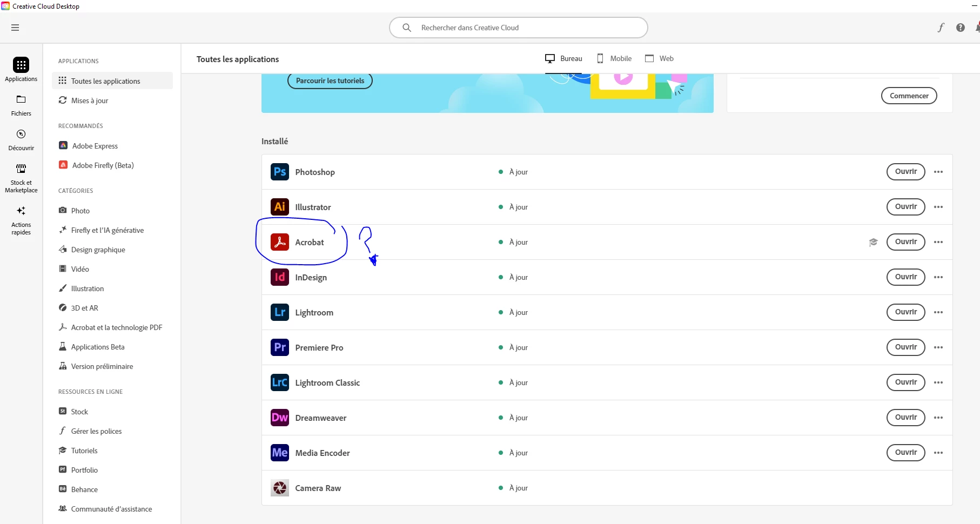Viewport: 980px width, 524px height.
Task: Select Toutes les applications in the sidebar
Action: [112, 81]
